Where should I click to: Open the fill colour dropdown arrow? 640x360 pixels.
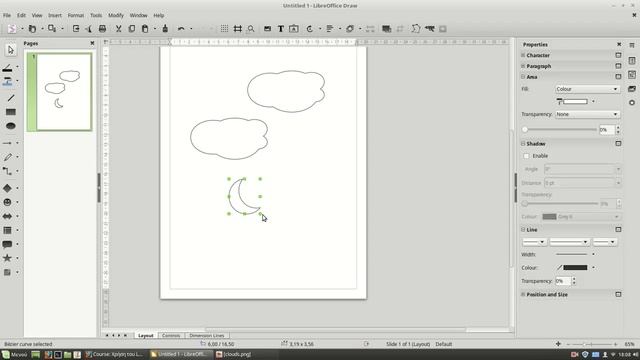click(x=593, y=101)
